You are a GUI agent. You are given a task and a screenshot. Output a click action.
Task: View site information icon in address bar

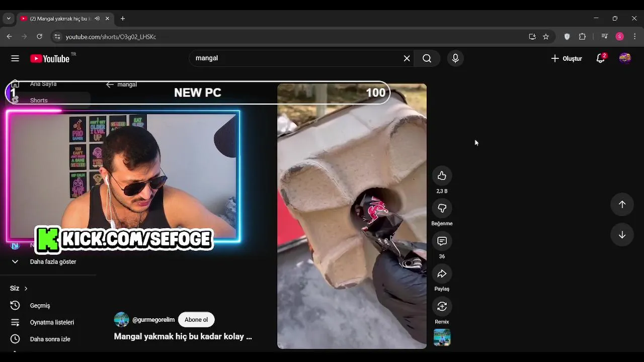tap(57, 37)
